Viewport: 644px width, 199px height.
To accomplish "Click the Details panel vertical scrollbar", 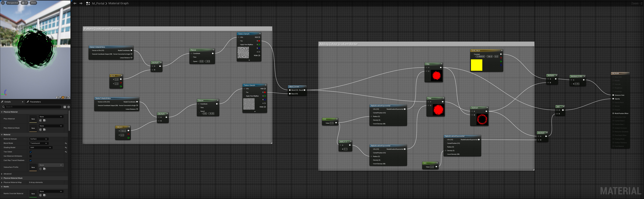I will point(69,120).
